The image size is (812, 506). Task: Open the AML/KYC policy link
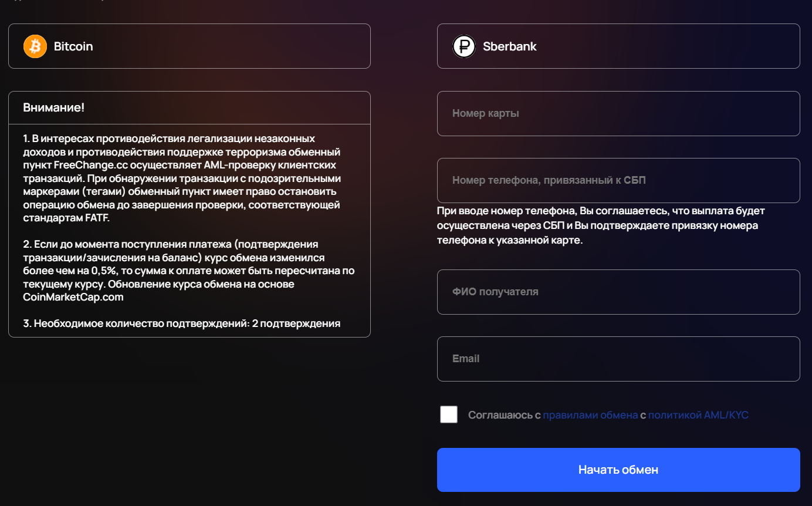tap(698, 415)
